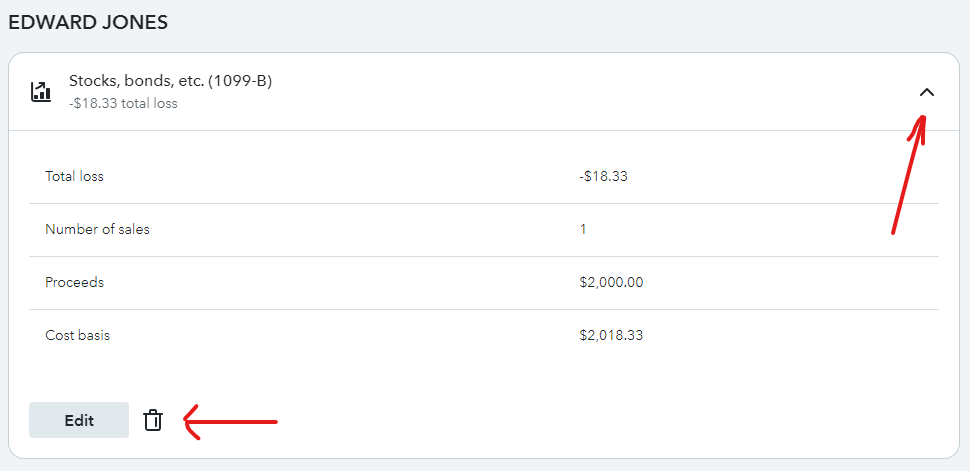Click the word 'JONES' in the heading
This screenshot has height=471, width=970.
pos(132,21)
